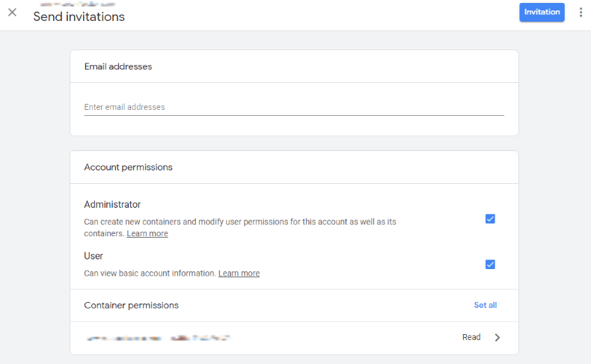This screenshot has width=591, height=364.
Task: Toggle the User permission checkbox
Action: click(490, 265)
